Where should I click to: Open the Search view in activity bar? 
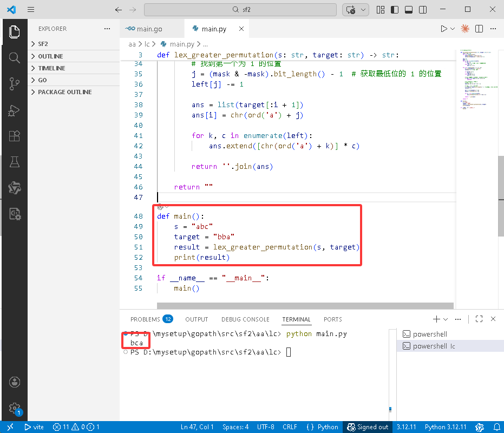coord(14,58)
